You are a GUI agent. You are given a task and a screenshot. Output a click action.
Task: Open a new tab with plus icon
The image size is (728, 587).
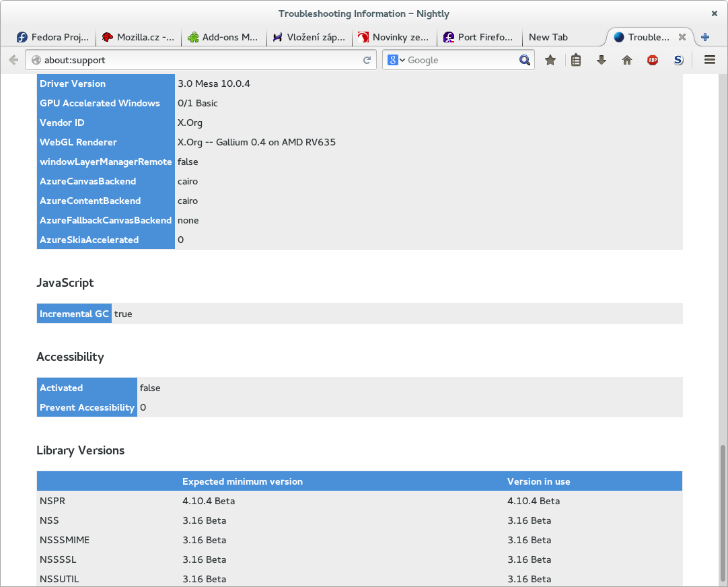tap(705, 37)
